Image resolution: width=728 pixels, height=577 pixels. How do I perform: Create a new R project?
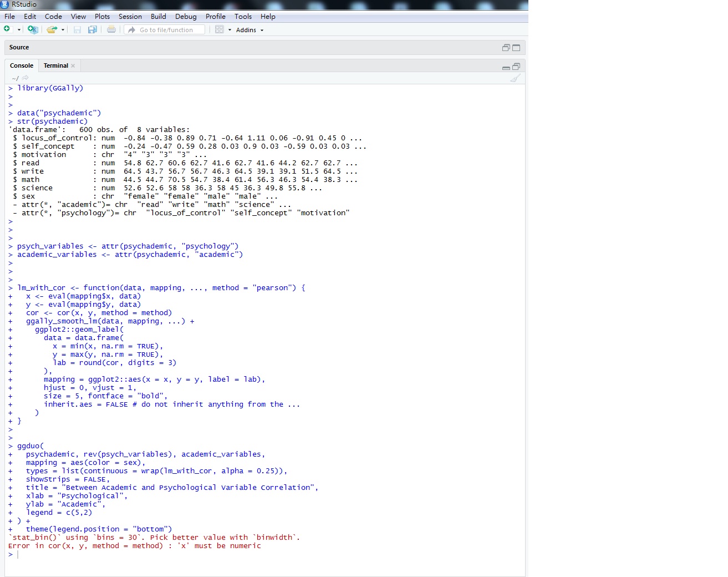point(32,29)
